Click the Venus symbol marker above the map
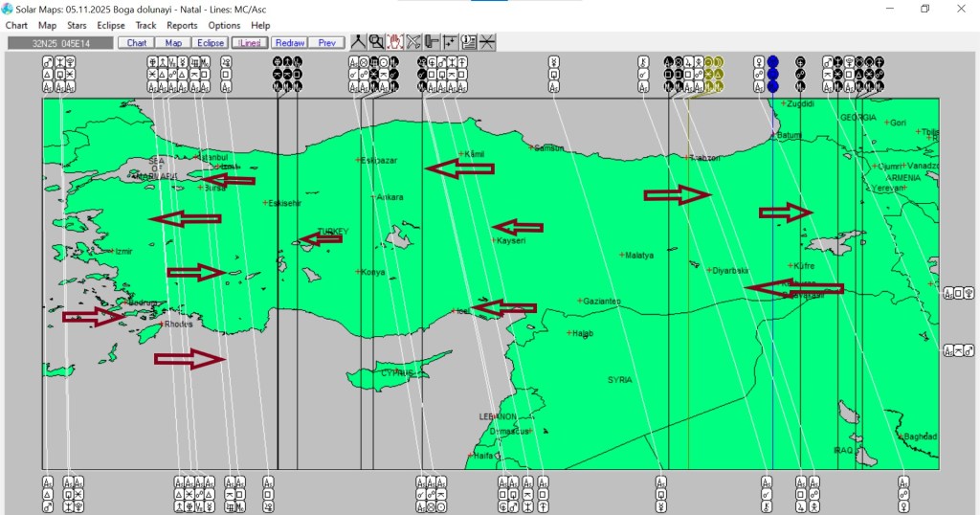The width and height of the screenshot is (980, 515). pyautogui.click(x=761, y=62)
